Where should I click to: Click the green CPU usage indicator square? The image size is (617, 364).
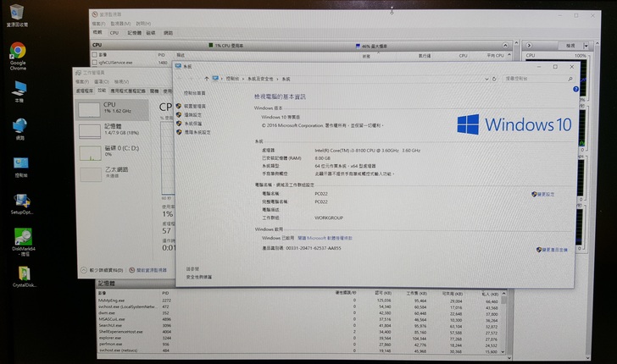point(211,46)
